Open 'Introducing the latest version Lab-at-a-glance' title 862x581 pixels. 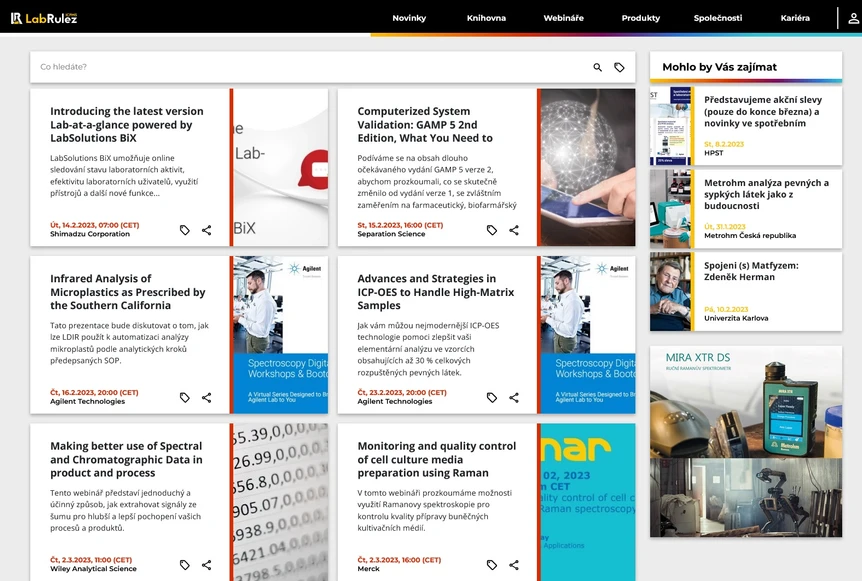[x=127, y=125]
